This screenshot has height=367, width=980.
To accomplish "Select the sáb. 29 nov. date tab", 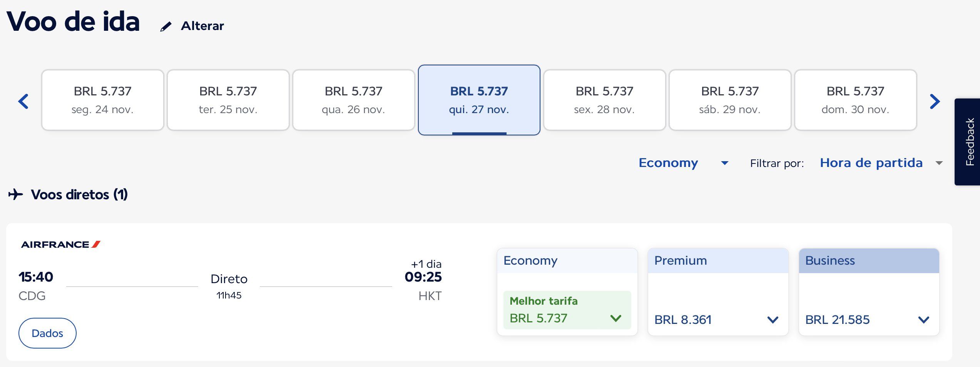I will (x=730, y=100).
